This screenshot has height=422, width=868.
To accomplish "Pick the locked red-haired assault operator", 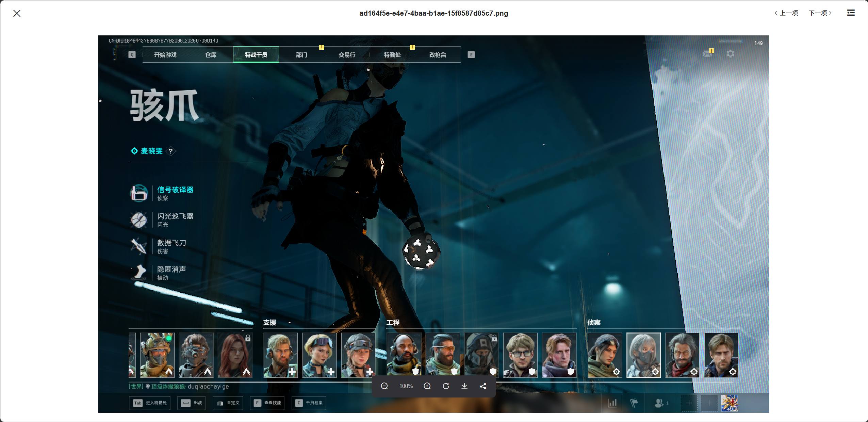I will click(235, 355).
